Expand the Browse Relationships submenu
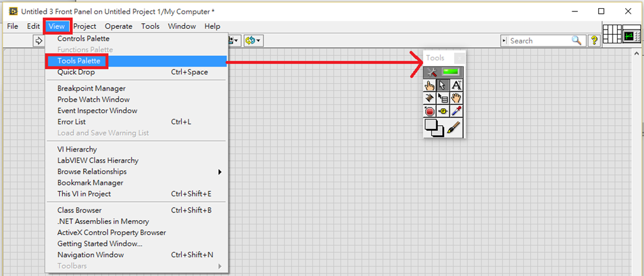This screenshot has width=644, height=276. [x=136, y=172]
